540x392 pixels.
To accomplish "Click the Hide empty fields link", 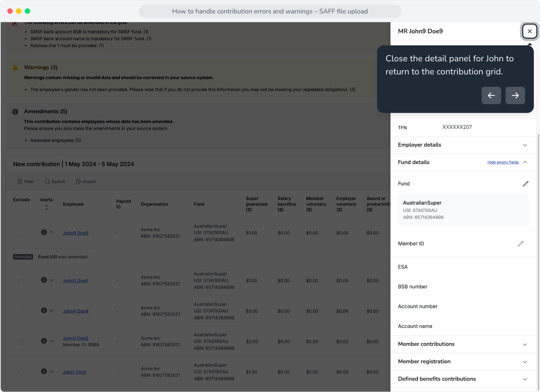I will point(503,162).
